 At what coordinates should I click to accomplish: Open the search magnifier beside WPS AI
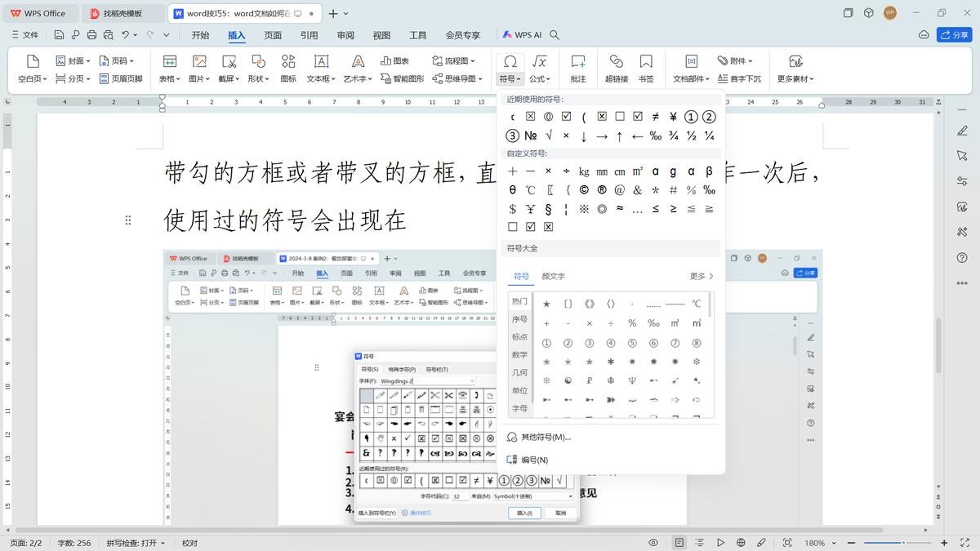[x=555, y=35]
